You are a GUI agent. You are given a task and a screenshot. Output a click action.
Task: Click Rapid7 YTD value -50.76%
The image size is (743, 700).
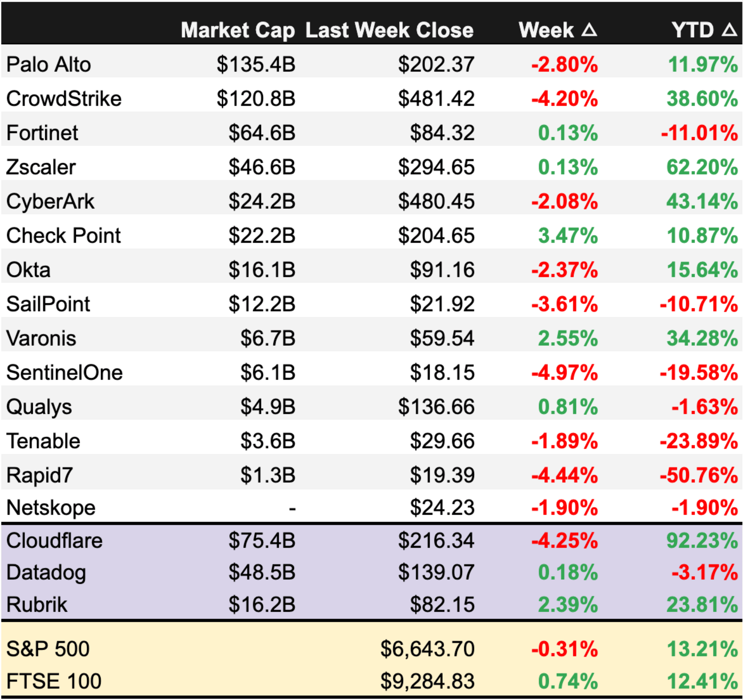click(x=699, y=475)
